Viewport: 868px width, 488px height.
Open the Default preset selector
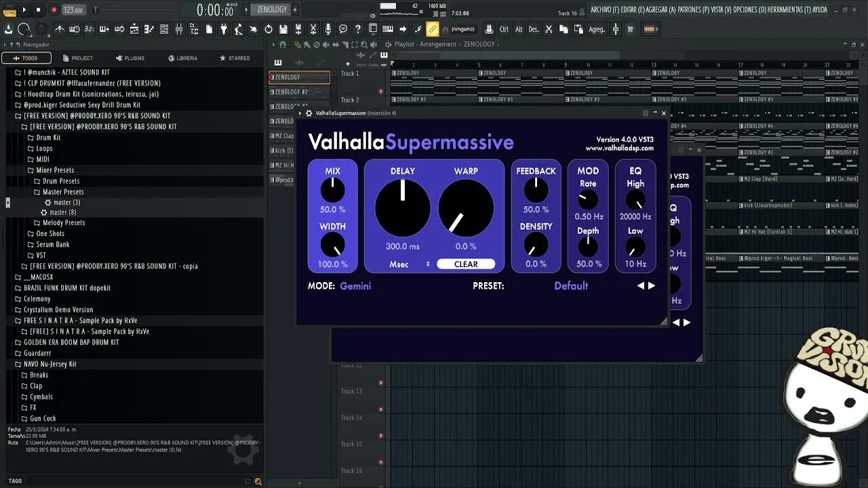[x=571, y=286]
